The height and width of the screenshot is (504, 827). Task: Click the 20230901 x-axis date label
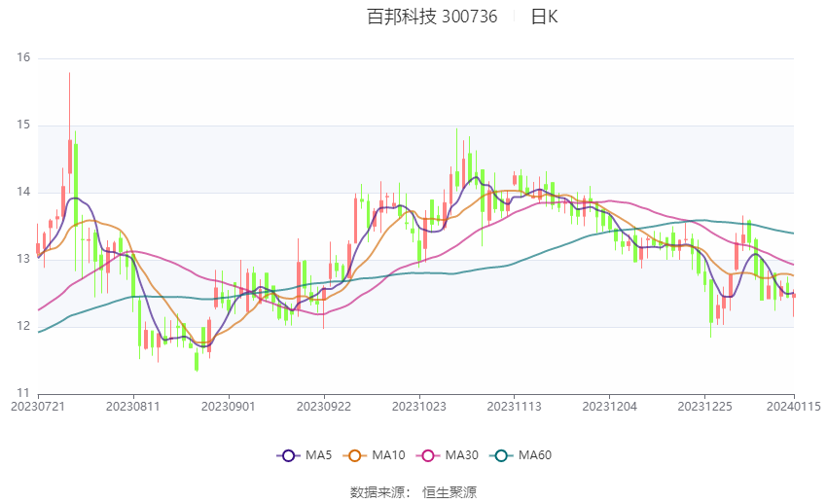pos(229,407)
